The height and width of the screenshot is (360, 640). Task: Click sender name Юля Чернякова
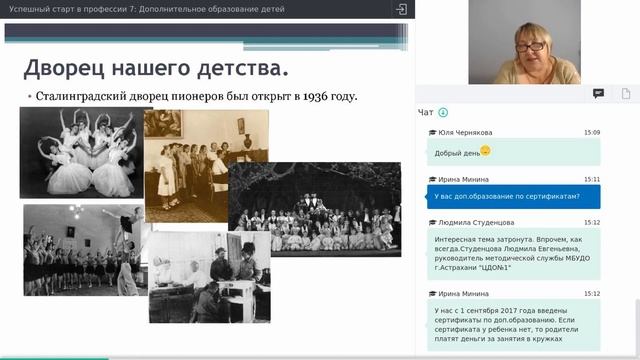[x=465, y=132]
